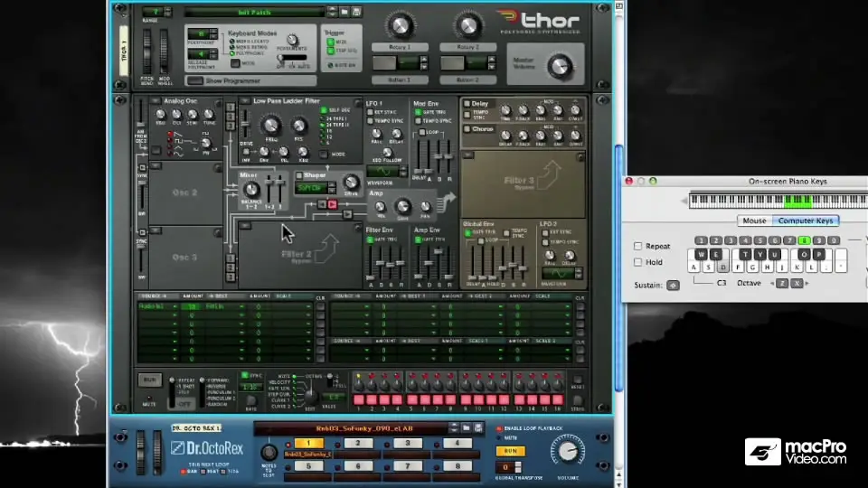Click Octave up X key in Piano Keys
This screenshot has height=488, width=868.
pyautogui.click(x=797, y=283)
